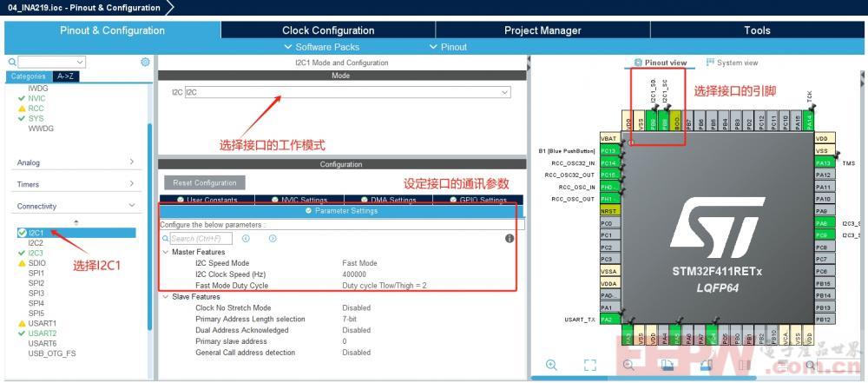Click the categories panel vertical scrollbar
Screen dimensions: 868x383
pos(149,226)
